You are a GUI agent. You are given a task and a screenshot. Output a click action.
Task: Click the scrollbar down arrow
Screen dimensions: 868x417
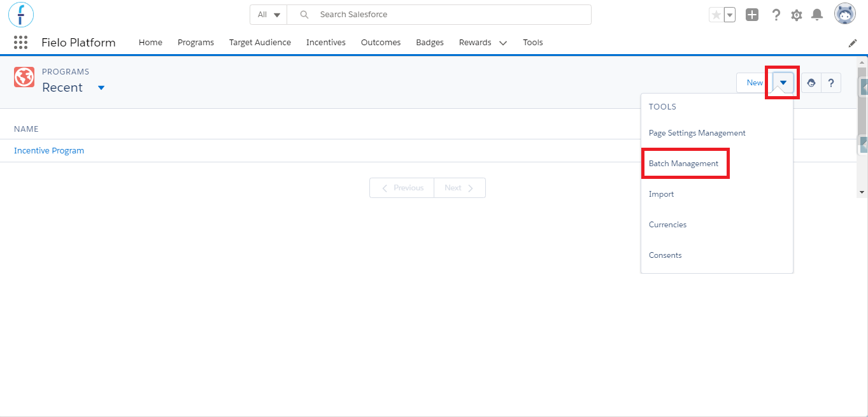point(862,192)
